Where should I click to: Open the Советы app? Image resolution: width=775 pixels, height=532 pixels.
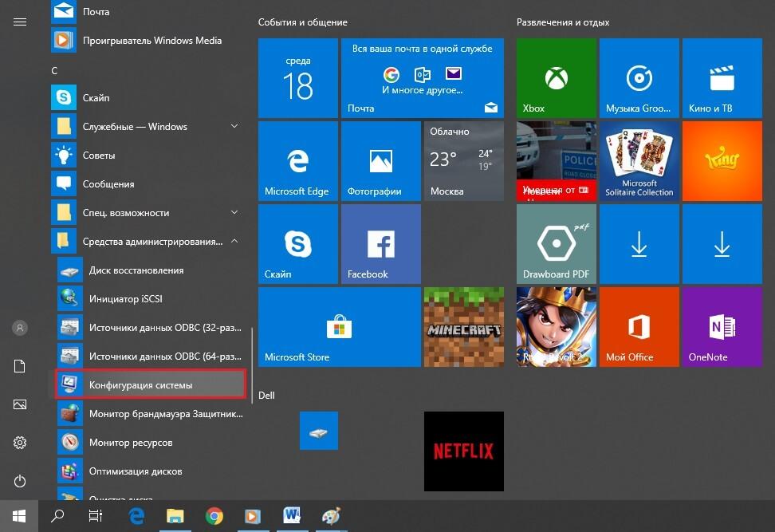point(148,156)
